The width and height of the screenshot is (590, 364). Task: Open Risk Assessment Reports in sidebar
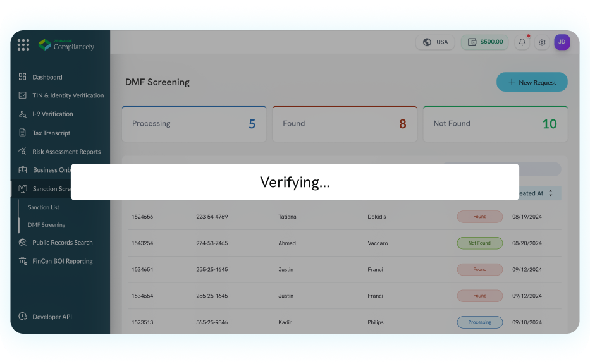pos(66,152)
